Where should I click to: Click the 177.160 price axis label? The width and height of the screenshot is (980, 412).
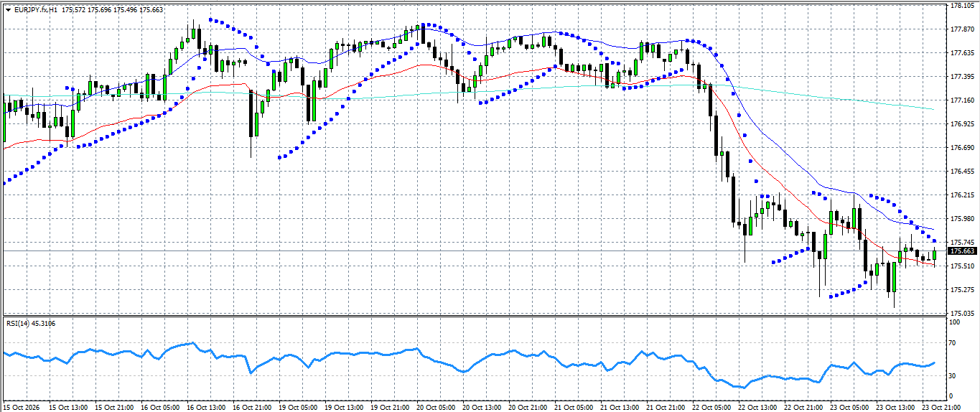(961, 100)
